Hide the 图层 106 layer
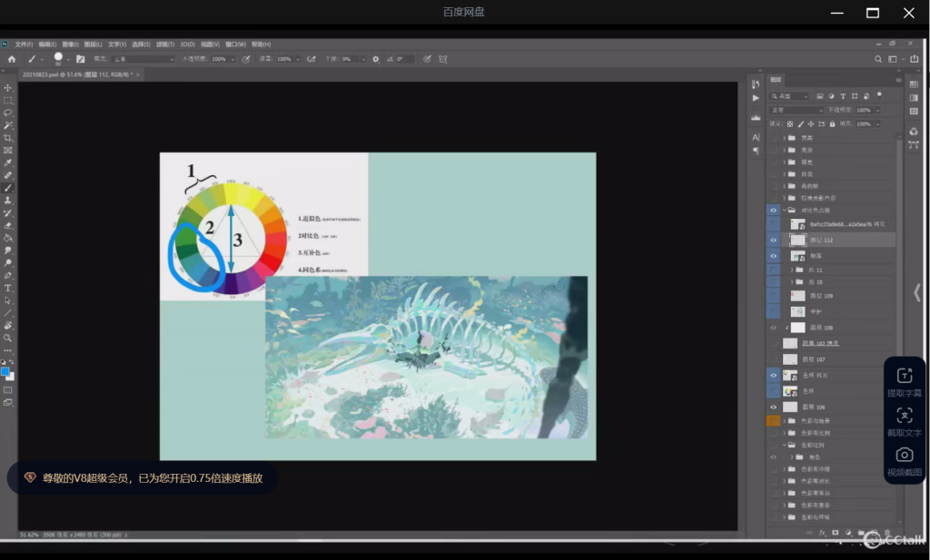930x560 pixels. [x=774, y=408]
